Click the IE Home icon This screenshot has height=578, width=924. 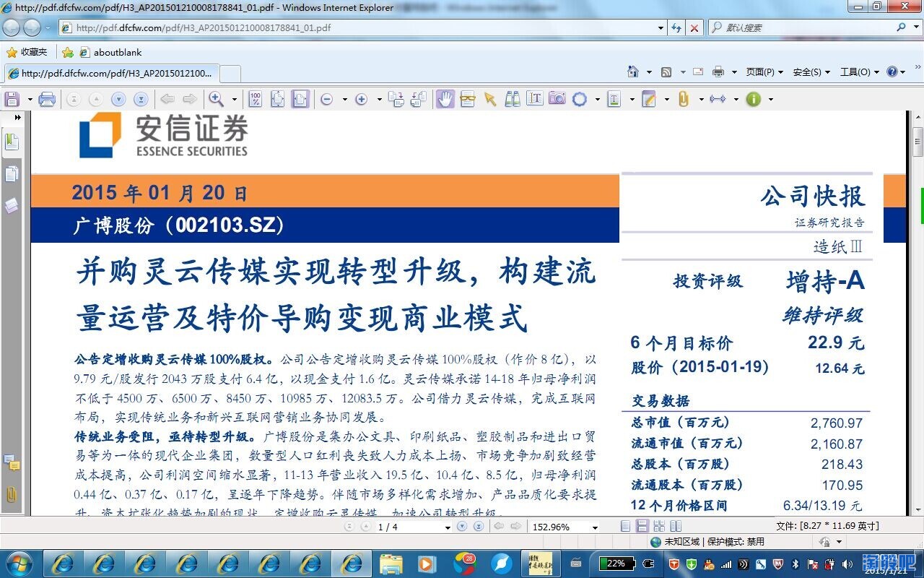pyautogui.click(x=633, y=72)
